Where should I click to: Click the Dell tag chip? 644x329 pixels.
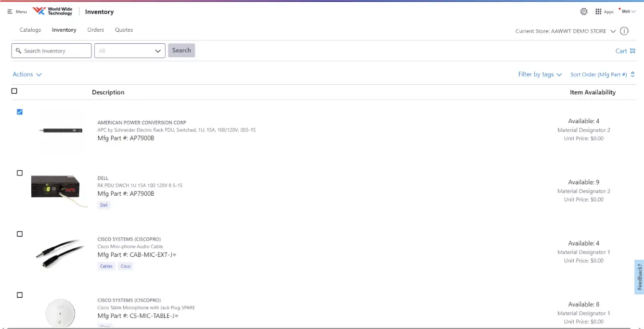[x=104, y=205]
